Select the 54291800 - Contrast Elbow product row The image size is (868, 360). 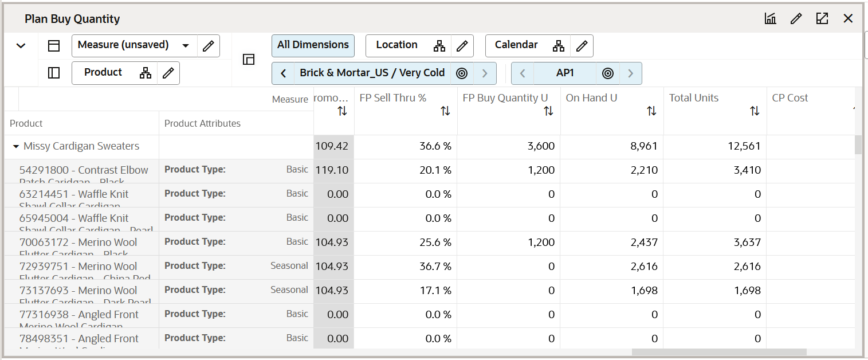[83, 171]
